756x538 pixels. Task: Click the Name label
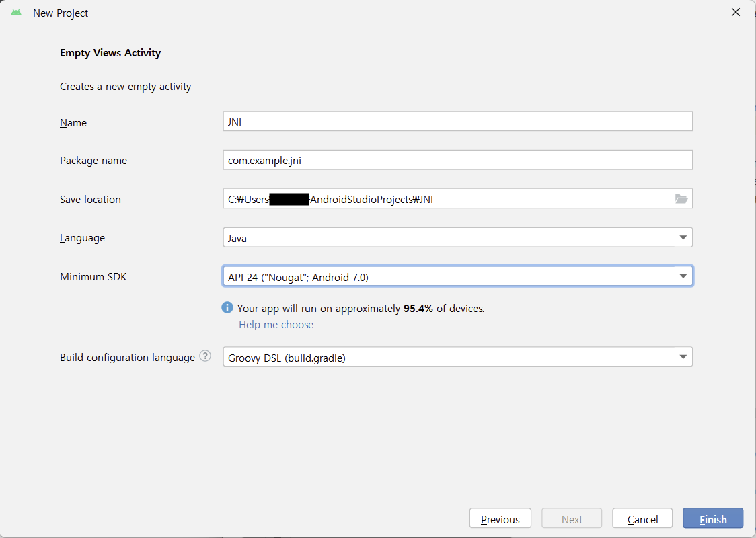(73, 123)
